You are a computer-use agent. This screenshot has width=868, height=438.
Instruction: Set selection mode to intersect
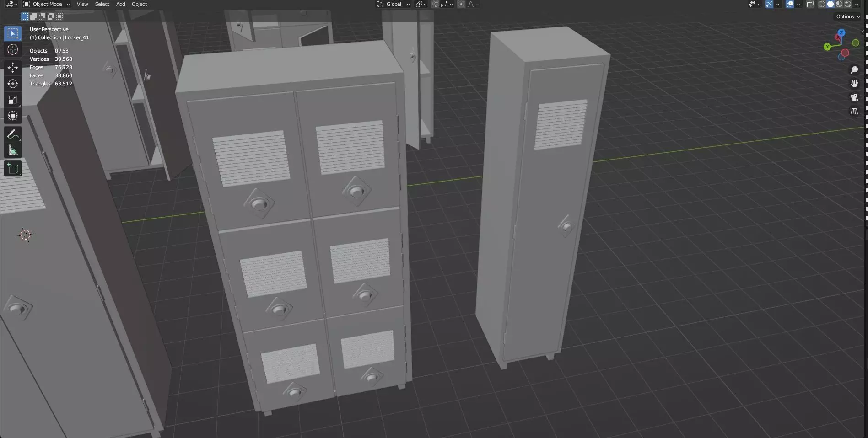tap(59, 16)
